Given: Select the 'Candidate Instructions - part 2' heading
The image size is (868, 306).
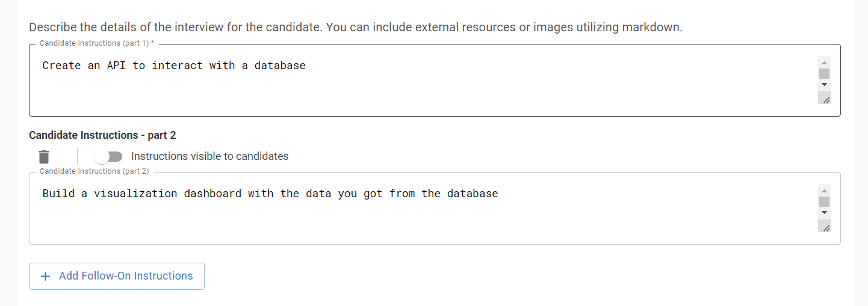Looking at the screenshot, I should (102, 135).
